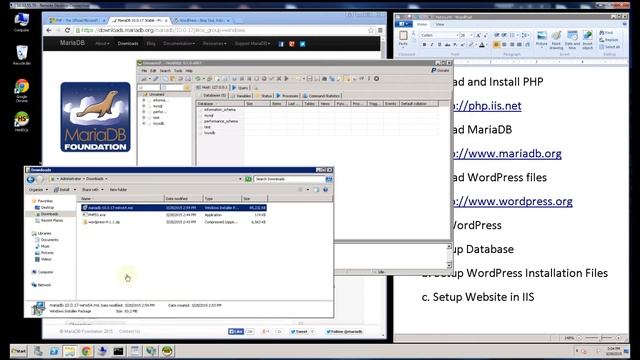Sort by Date modified column in Explorer
The width and height of the screenshot is (640, 360).
[184, 199]
